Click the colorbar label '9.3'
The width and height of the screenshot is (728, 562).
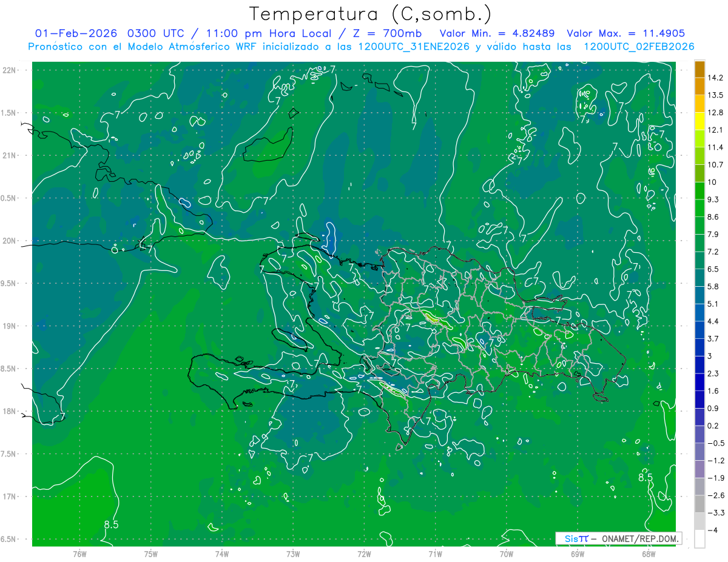click(713, 199)
